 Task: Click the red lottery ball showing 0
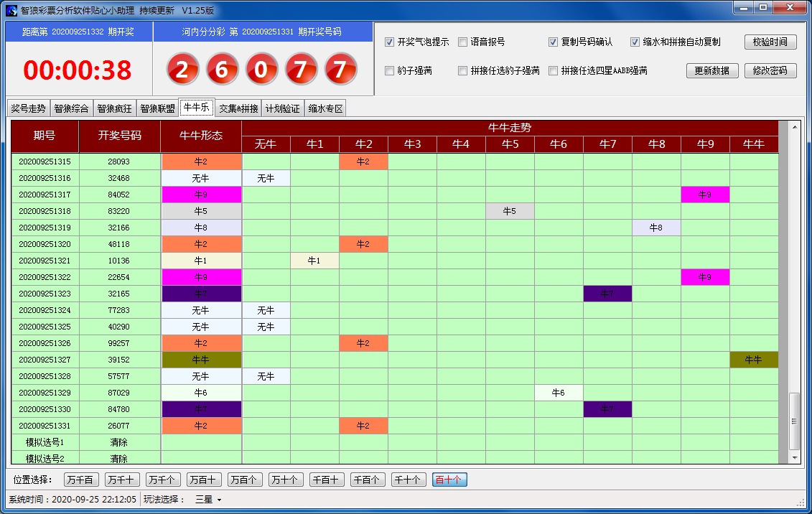[262, 70]
